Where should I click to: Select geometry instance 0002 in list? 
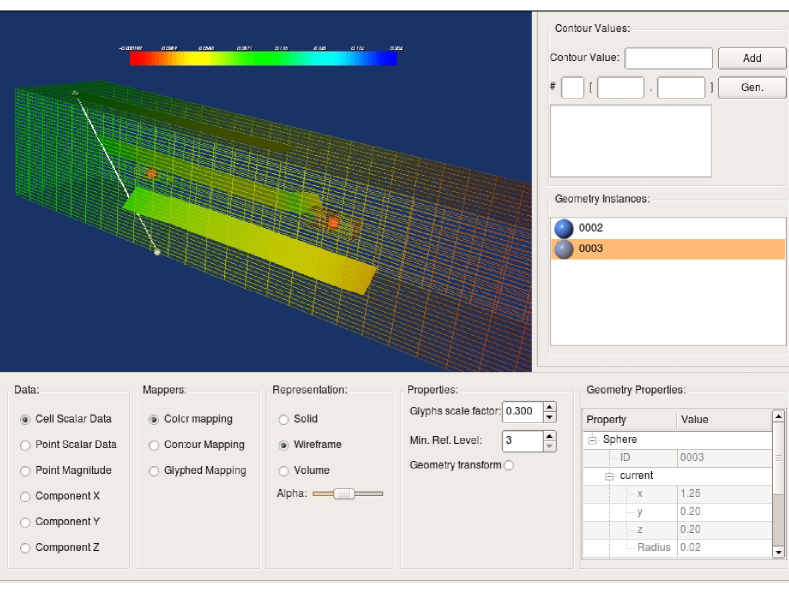click(x=590, y=228)
